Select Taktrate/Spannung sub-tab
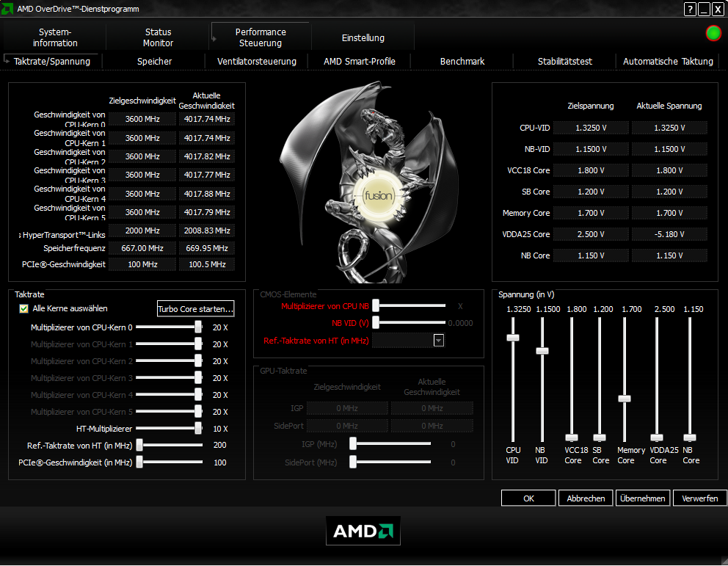This screenshot has height=566, width=728. [x=52, y=61]
